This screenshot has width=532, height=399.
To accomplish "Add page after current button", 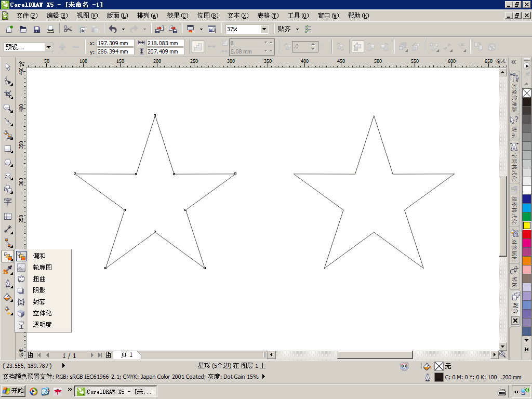I will click(x=108, y=355).
